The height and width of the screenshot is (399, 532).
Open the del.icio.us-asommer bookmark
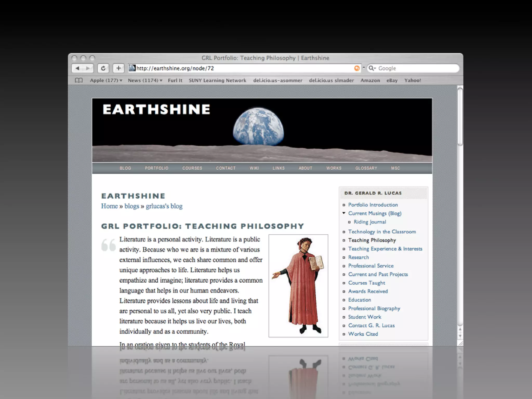(278, 81)
